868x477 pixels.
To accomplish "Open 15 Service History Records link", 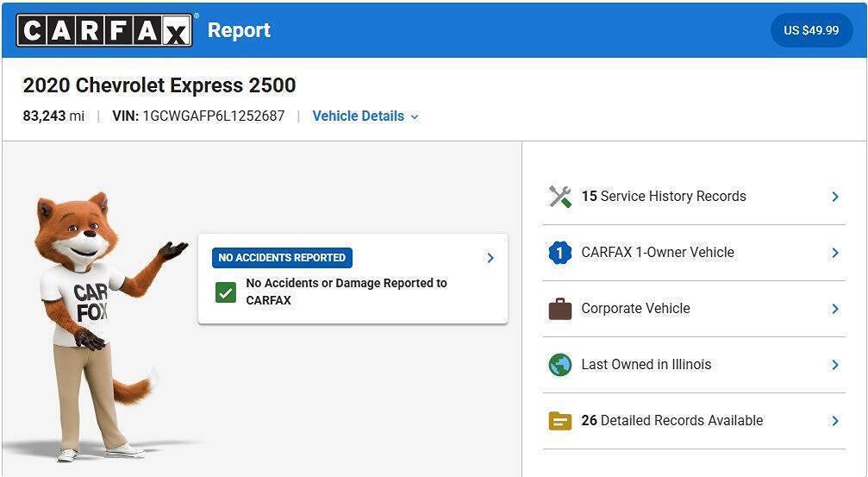I will pyautogui.click(x=663, y=196).
